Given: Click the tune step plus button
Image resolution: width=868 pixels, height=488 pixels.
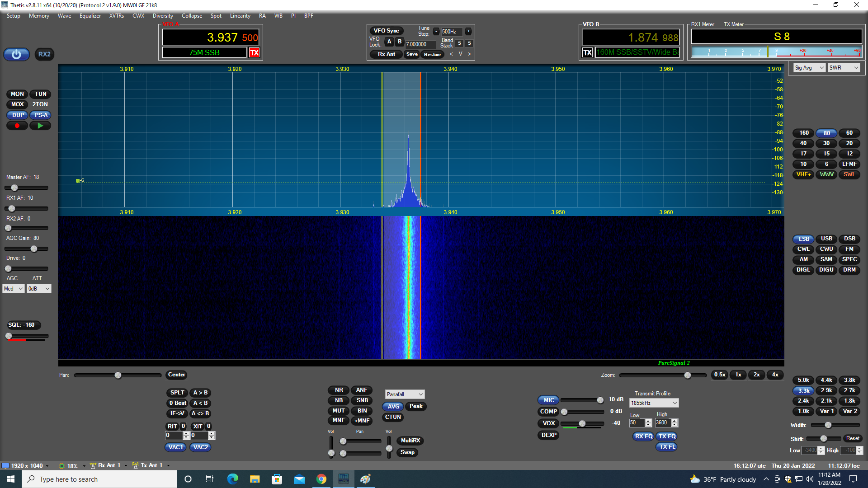Looking at the screenshot, I should point(468,31).
